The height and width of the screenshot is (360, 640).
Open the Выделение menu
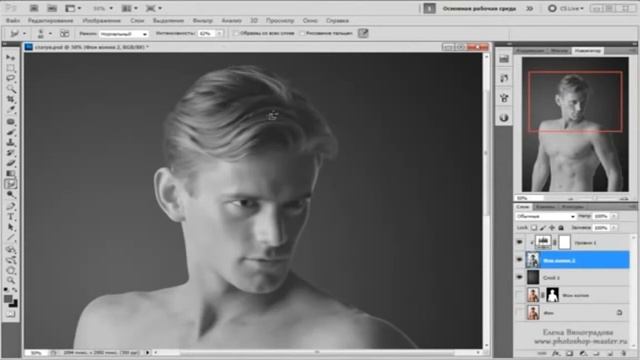pyautogui.click(x=168, y=20)
